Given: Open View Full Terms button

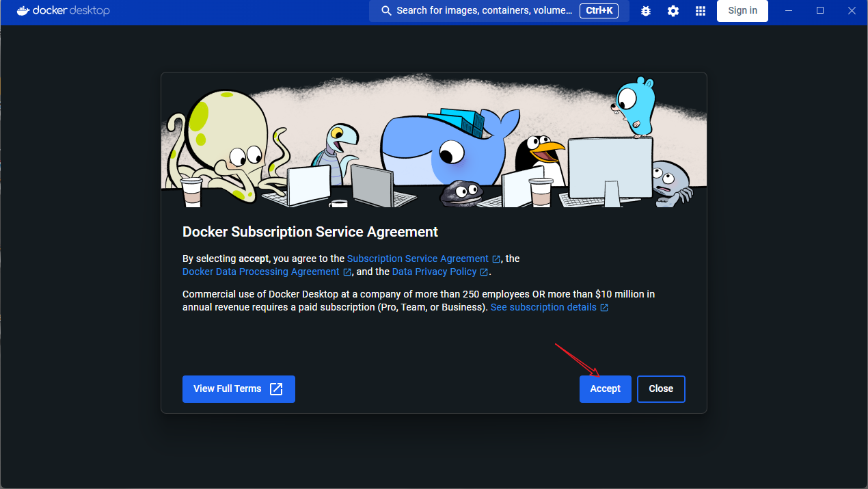Looking at the screenshot, I should (x=239, y=389).
